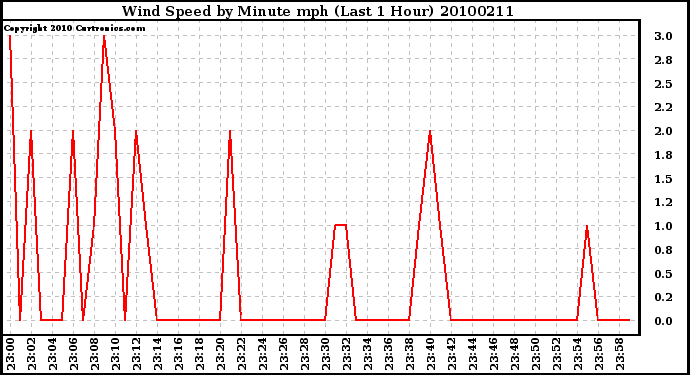Click the 0.5 y-axis label
The width and height of the screenshot is (690, 375).
tap(663, 274)
